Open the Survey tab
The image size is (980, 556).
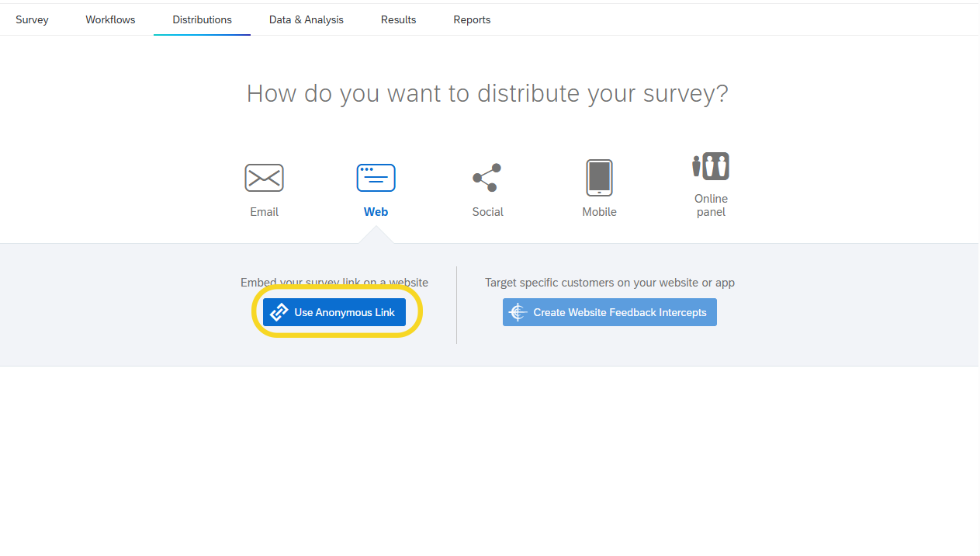coord(32,19)
